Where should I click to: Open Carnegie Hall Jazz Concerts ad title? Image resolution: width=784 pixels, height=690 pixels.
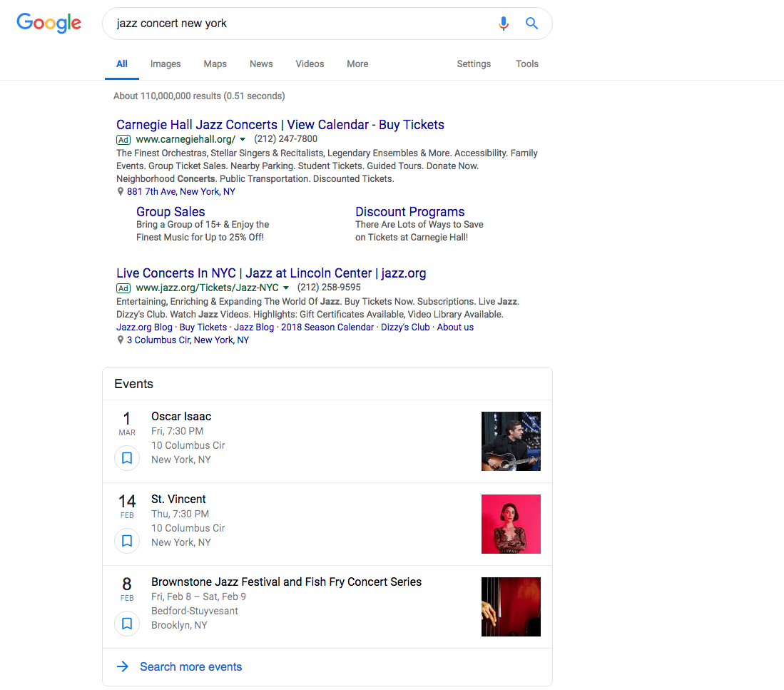280,124
